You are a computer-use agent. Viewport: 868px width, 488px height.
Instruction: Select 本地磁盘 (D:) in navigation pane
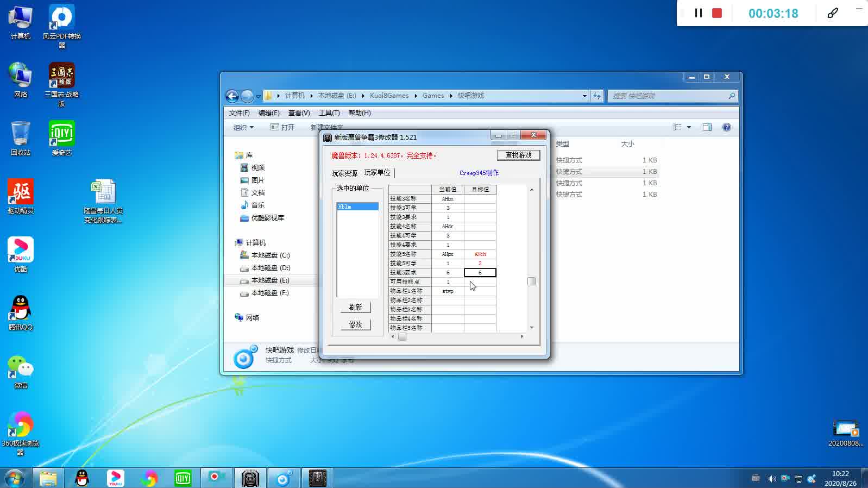point(265,268)
